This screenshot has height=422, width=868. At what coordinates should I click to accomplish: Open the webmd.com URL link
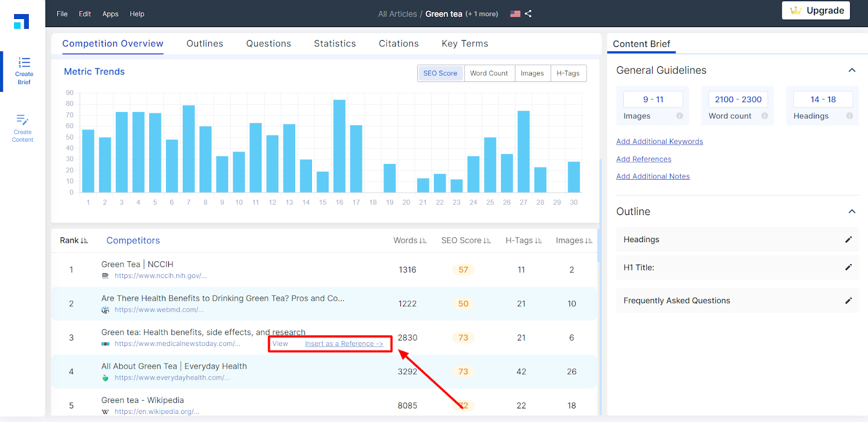(x=159, y=310)
